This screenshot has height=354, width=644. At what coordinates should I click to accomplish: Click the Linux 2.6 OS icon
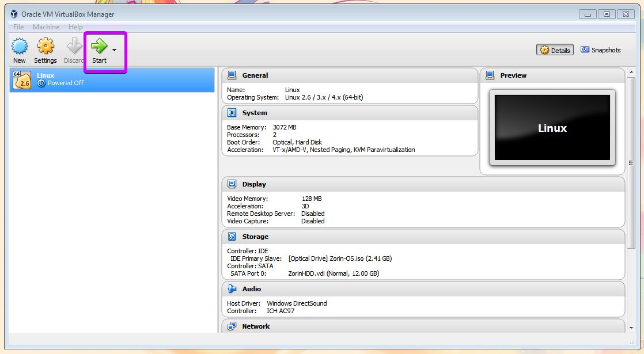pos(22,80)
